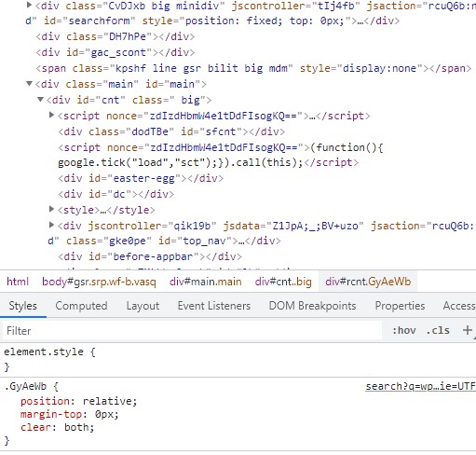Image resolution: width=476 pixels, height=455 pixels.
Task: Switch to the Properties tab
Action: pyautogui.click(x=400, y=306)
